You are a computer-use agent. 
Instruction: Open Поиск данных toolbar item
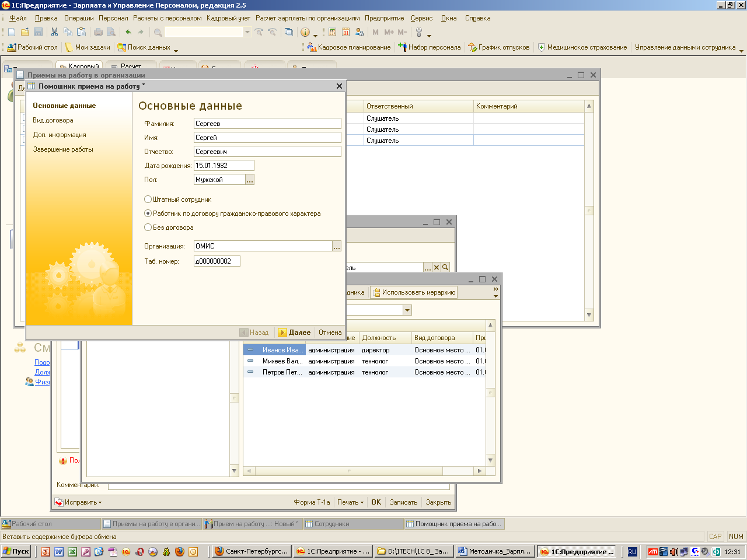pyautogui.click(x=144, y=47)
